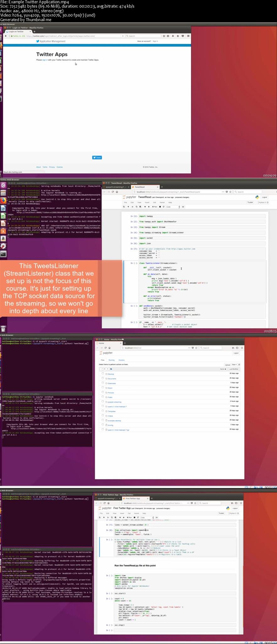Screen dimensions: 277x644
Task: Sort Jupyter files by Name
Action: click(x=223, y=369)
